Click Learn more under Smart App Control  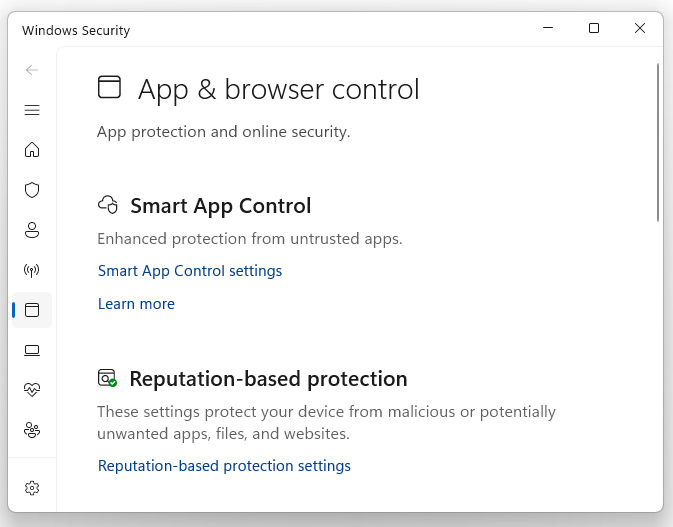click(136, 304)
